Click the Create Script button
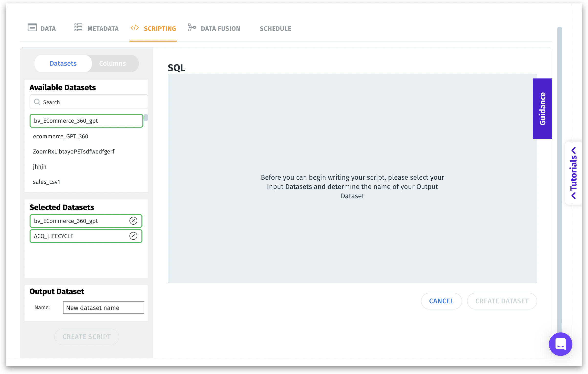The height and width of the screenshot is (374, 588). click(x=86, y=337)
